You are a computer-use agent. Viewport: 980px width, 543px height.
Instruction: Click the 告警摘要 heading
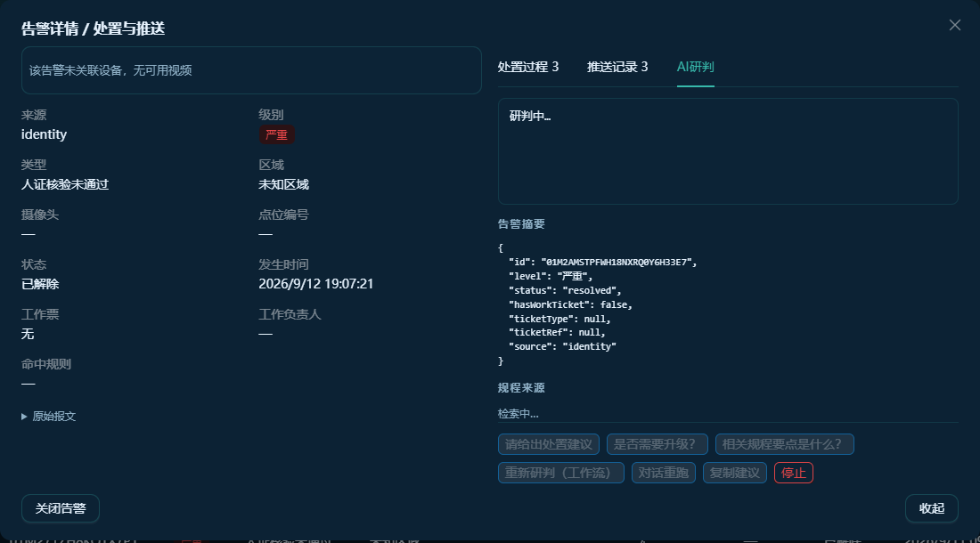tap(521, 224)
